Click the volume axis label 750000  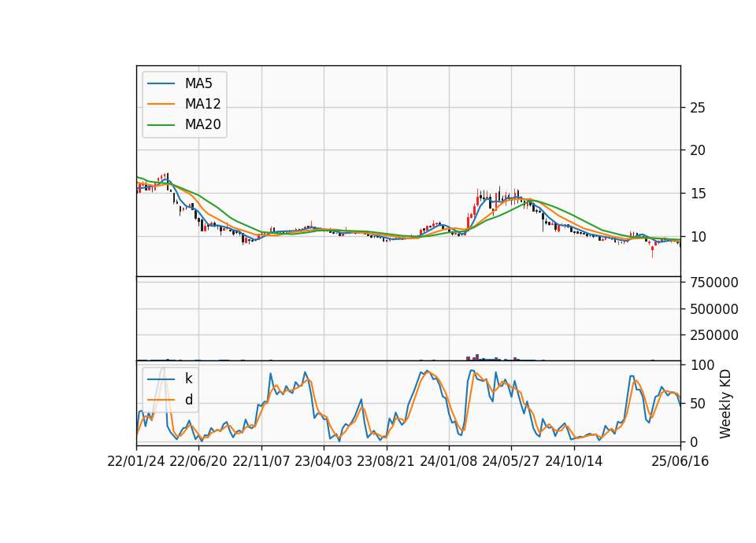point(714,283)
